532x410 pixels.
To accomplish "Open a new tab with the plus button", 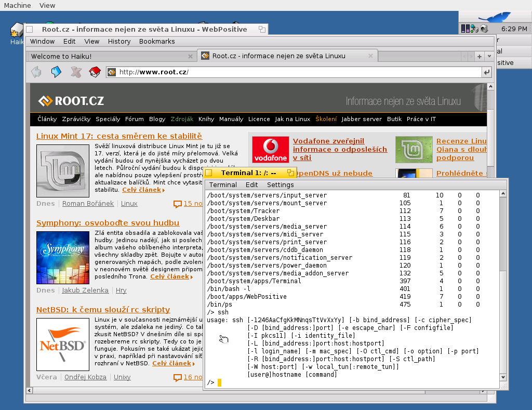I will [480, 56].
